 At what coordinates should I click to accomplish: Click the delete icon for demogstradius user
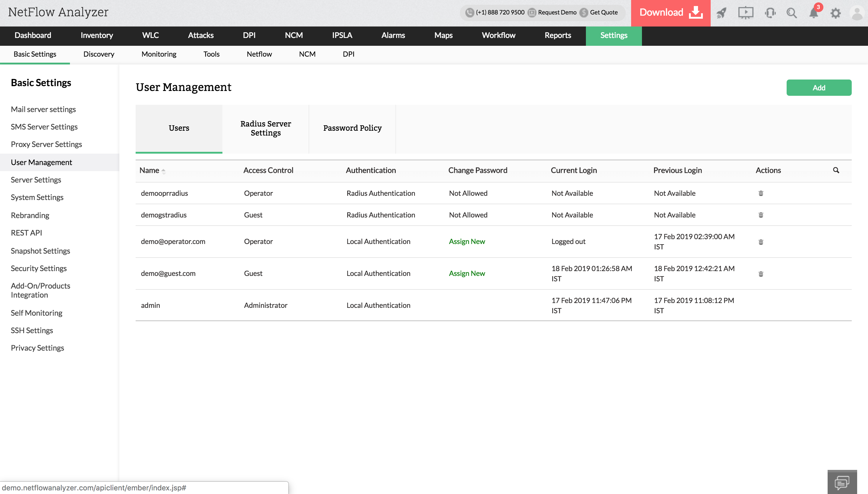point(761,214)
